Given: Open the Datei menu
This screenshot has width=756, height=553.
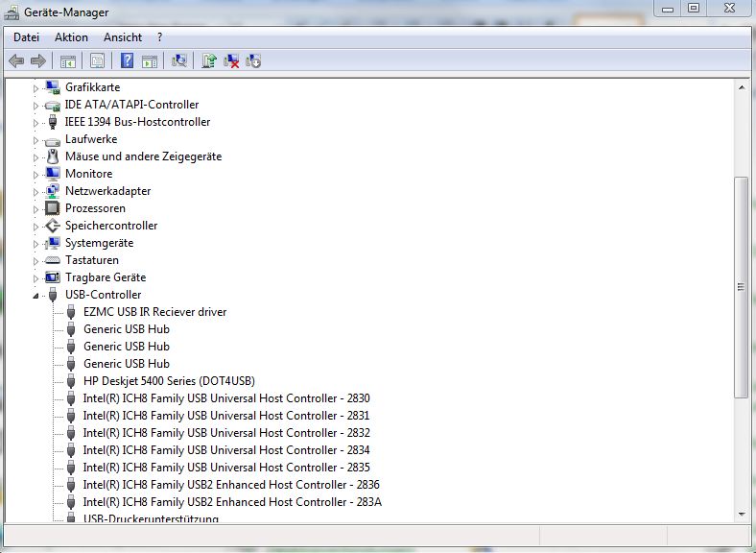Looking at the screenshot, I should 27,37.
